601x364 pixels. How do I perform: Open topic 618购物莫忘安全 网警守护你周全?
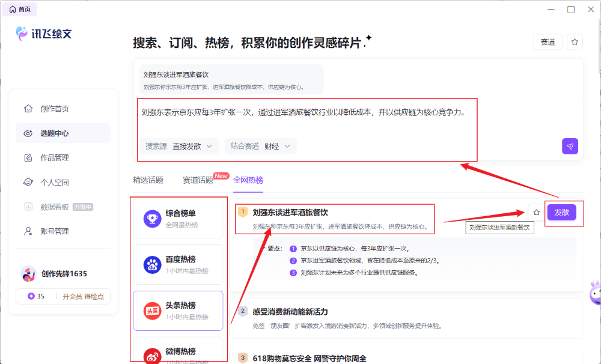pos(310,359)
